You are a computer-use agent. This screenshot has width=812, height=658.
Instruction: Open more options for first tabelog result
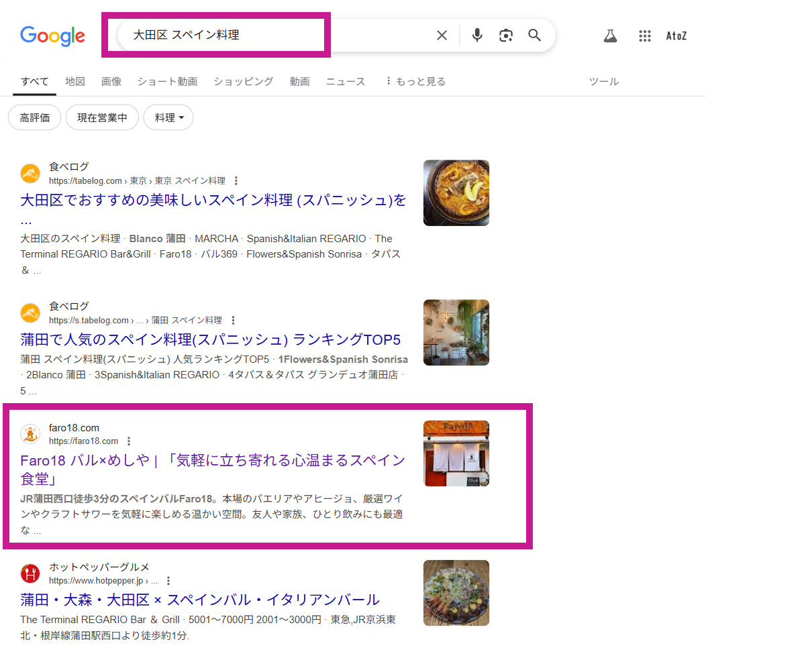(x=236, y=181)
